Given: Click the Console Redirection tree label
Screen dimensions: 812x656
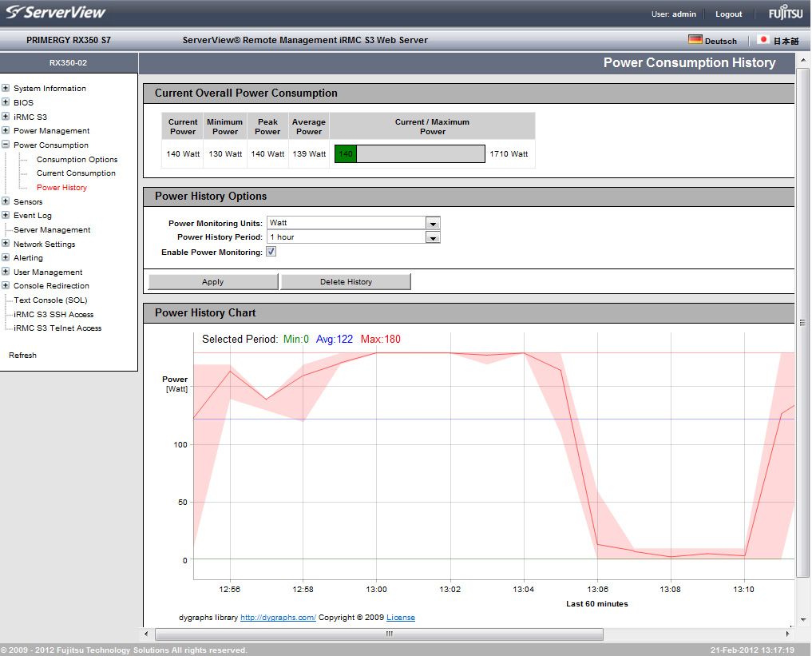Looking at the screenshot, I should pos(51,285).
